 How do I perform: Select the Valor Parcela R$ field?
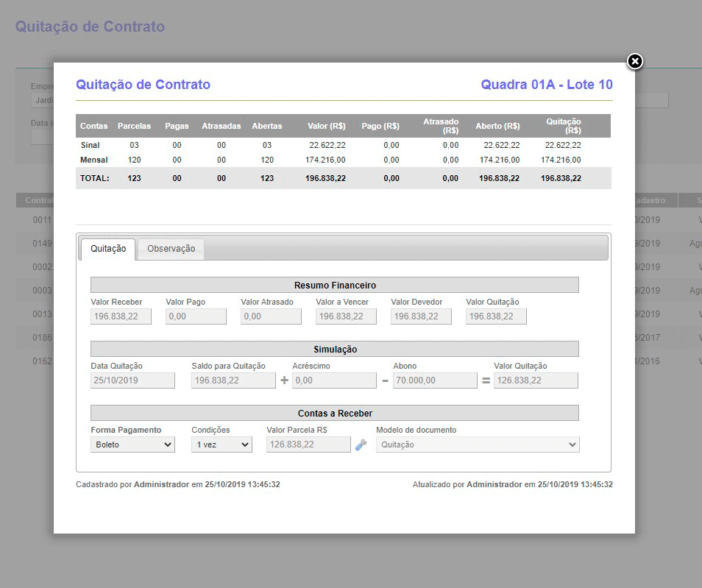(x=308, y=444)
